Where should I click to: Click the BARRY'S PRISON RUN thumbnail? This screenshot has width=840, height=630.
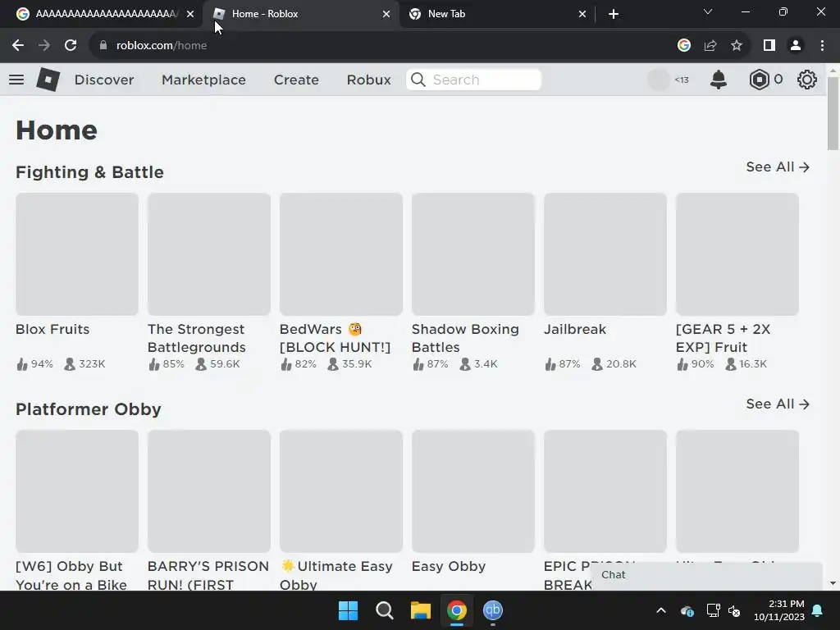(209, 491)
